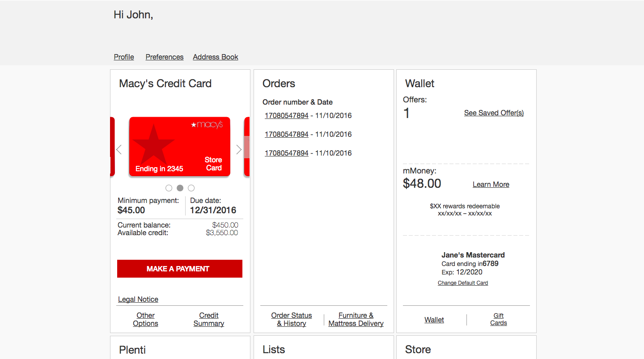Viewport: 644px width, 359px height.
Task: Open the Gift Cards link
Action: [499, 319]
